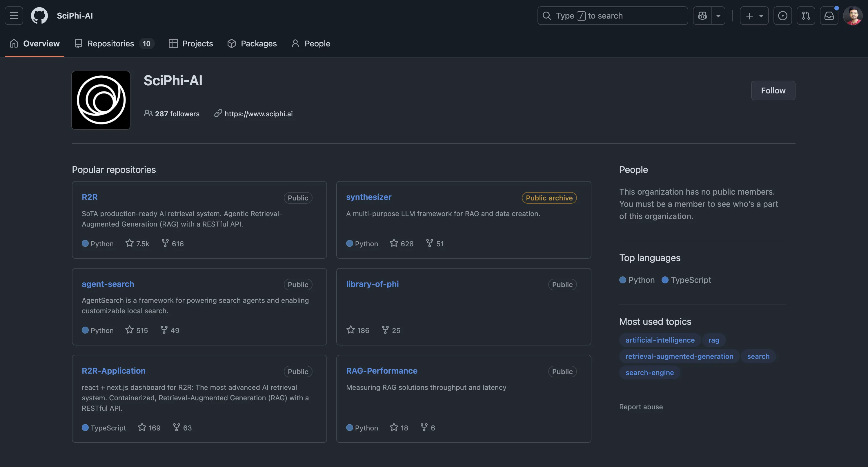The width and height of the screenshot is (868, 467).
Task: Open GitHub Copilot chat
Action: coord(702,15)
